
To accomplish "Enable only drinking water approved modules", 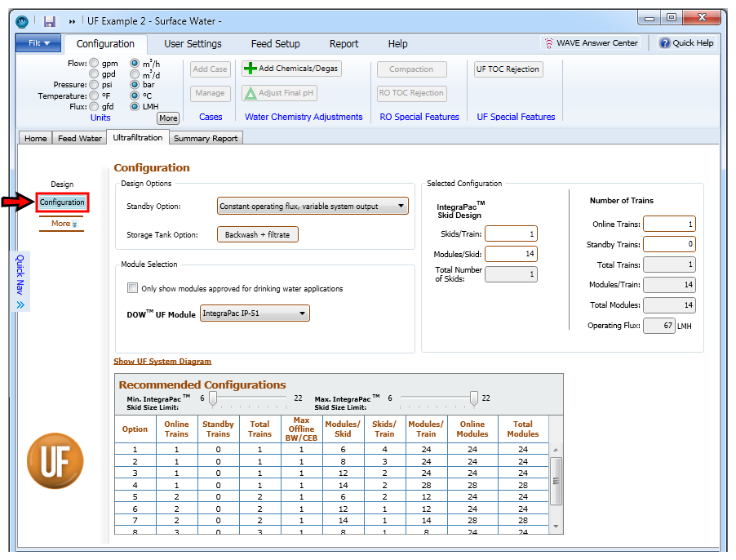I will [x=132, y=288].
